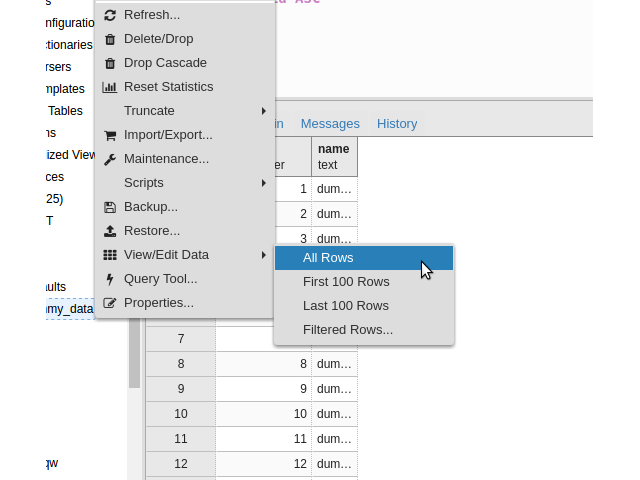Screen dimensions: 640x480
Task: Click the Properties edit icon
Action: tap(110, 303)
